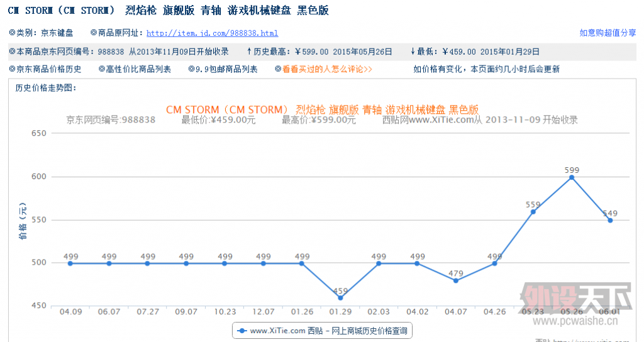Click the 04.07 x-axis date label

(456, 312)
